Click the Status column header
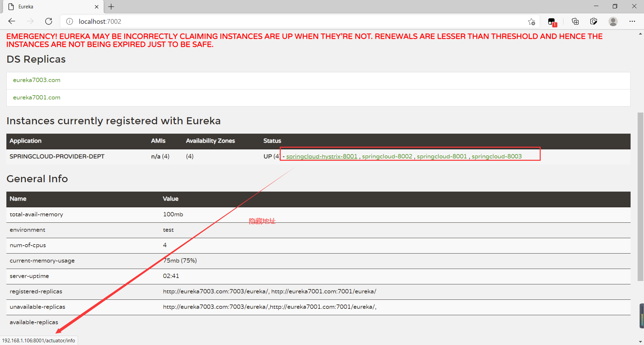This screenshot has height=345, width=644. pos(272,141)
